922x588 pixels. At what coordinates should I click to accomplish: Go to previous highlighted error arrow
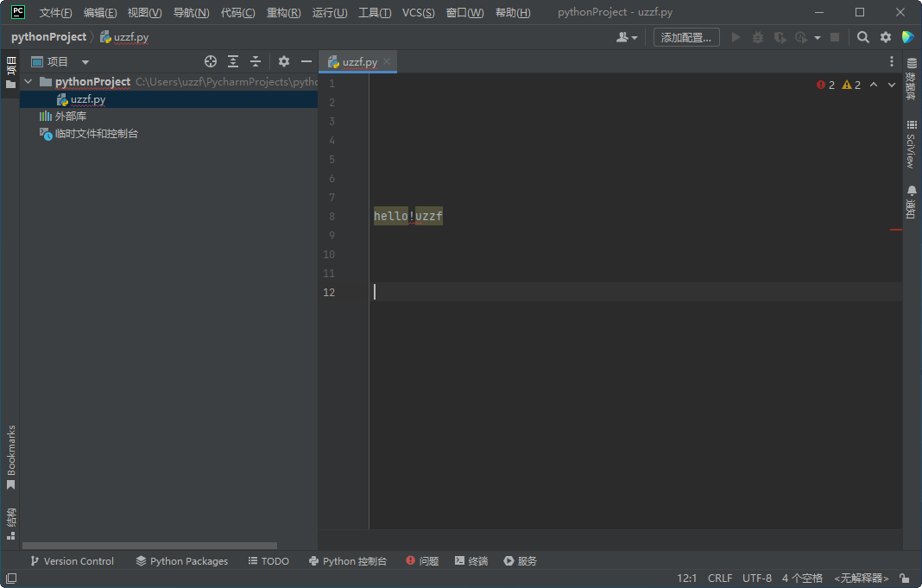point(874,85)
